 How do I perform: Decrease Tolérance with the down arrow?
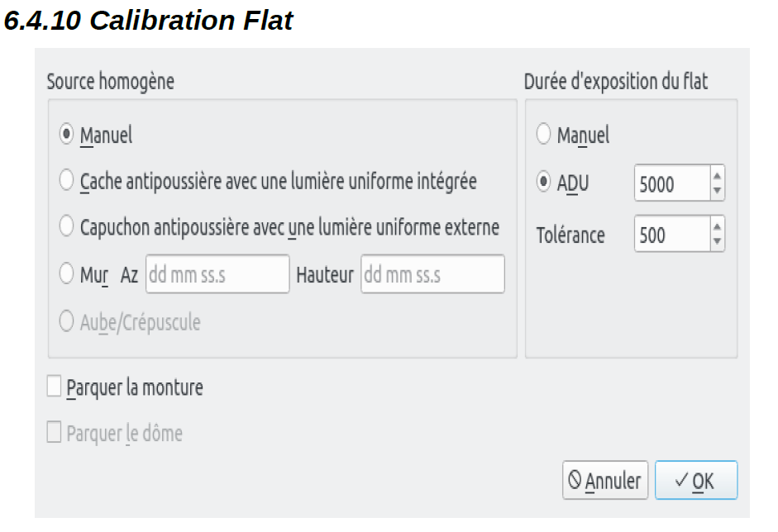click(x=717, y=243)
